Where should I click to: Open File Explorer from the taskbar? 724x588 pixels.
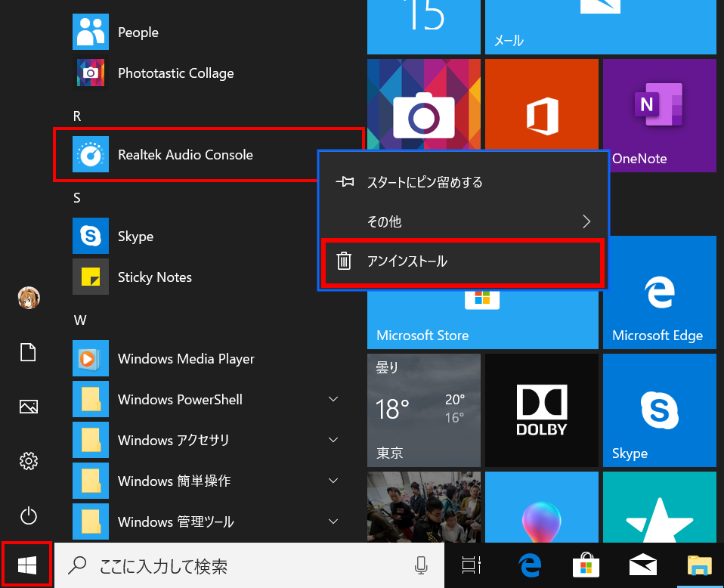(x=700, y=565)
